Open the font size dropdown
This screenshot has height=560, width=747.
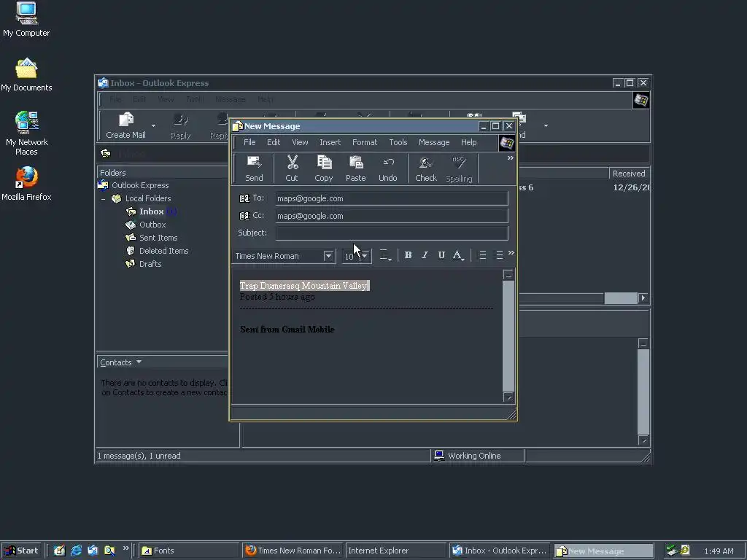click(365, 256)
